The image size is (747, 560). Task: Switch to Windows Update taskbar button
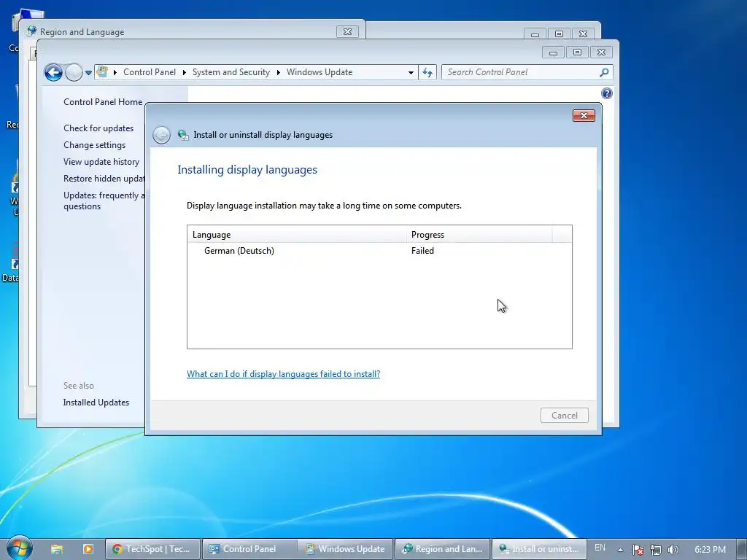click(345, 549)
